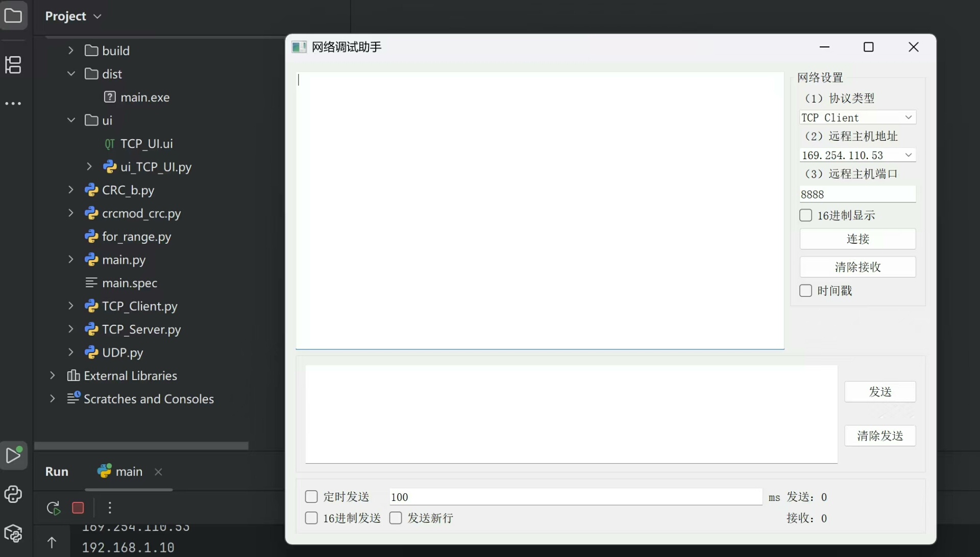Screen dimensions: 980x557
Task: Collapse the dist folder
Action: click(71, 74)
